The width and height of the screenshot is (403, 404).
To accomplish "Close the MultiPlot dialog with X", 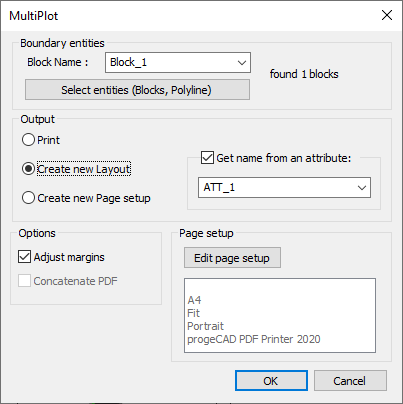I will (387, 15).
